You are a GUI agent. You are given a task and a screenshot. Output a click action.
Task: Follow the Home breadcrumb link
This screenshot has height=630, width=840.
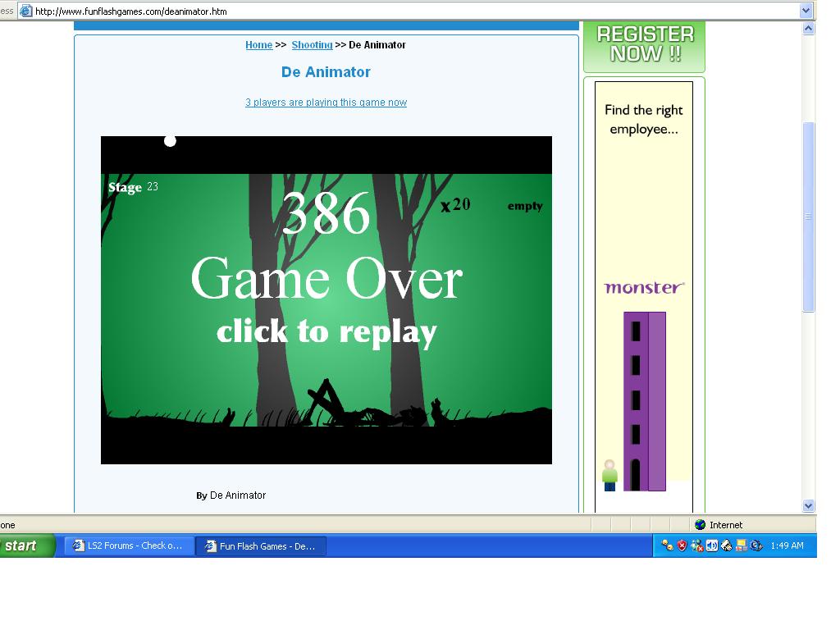pos(258,45)
